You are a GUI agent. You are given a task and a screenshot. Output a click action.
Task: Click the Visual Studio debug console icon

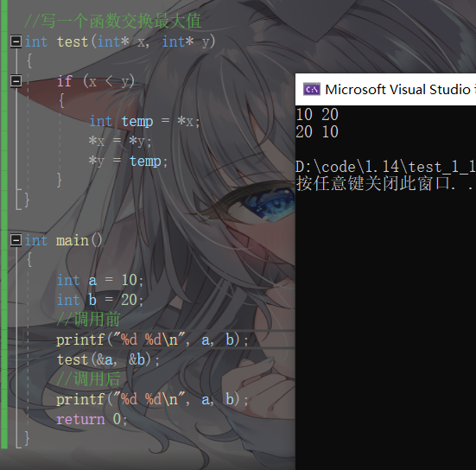tap(312, 90)
